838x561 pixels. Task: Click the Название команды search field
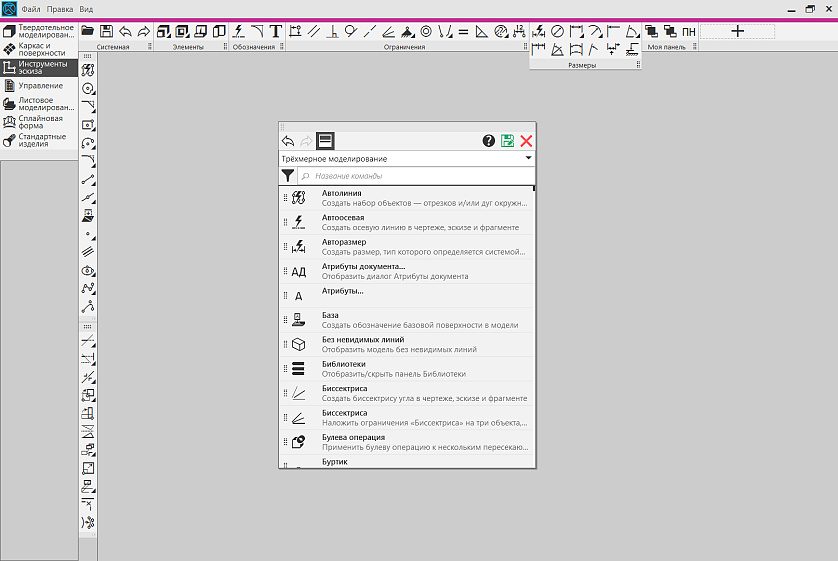pyautogui.click(x=416, y=176)
